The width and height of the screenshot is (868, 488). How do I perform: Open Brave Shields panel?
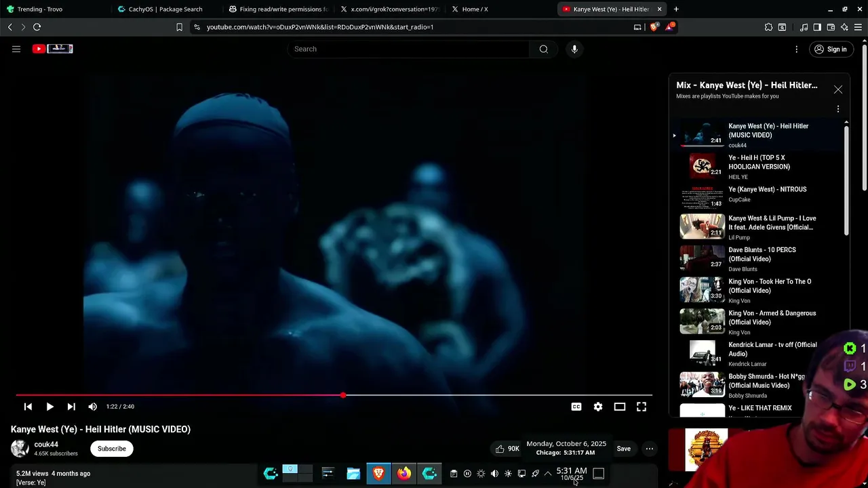point(654,27)
